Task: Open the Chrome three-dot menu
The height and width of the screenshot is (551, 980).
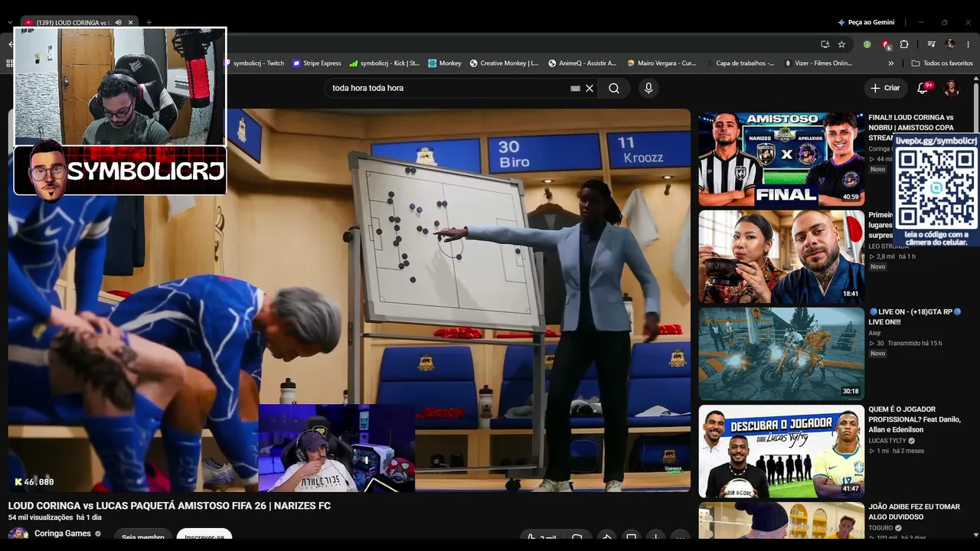Action: coord(969,44)
